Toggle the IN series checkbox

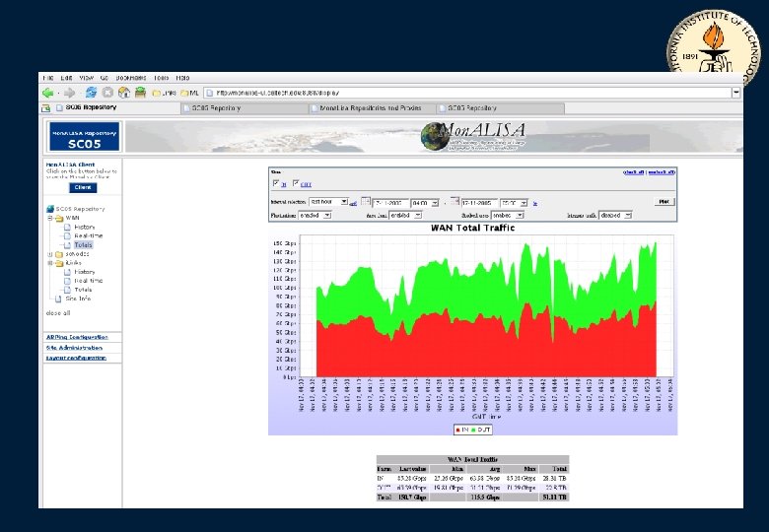(276, 182)
